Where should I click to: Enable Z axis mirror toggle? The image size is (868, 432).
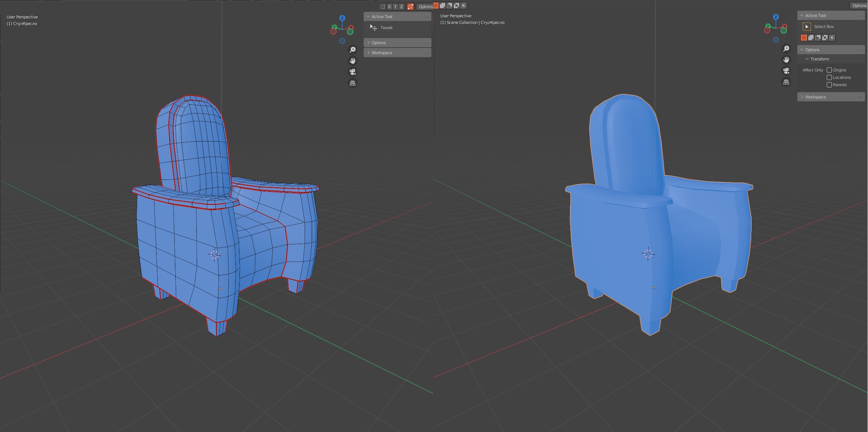click(402, 7)
